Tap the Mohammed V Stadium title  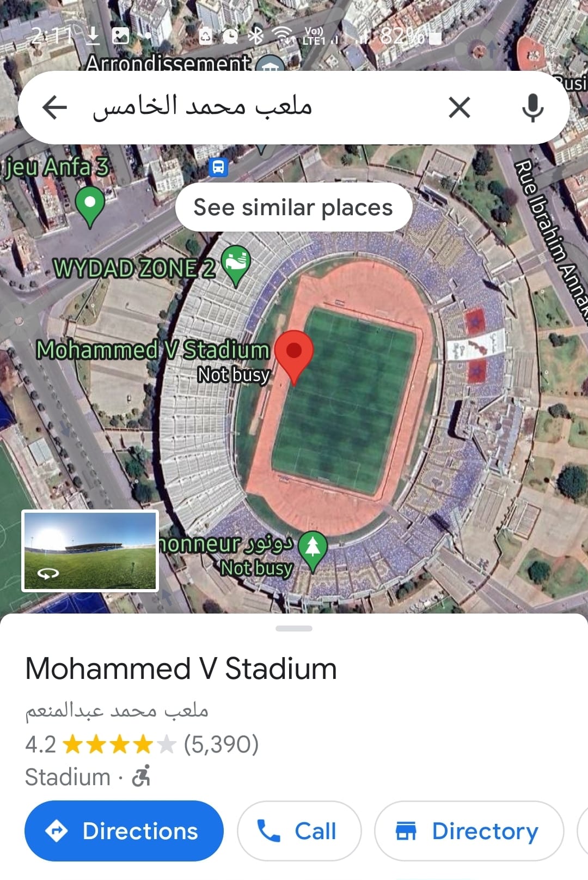(181, 669)
